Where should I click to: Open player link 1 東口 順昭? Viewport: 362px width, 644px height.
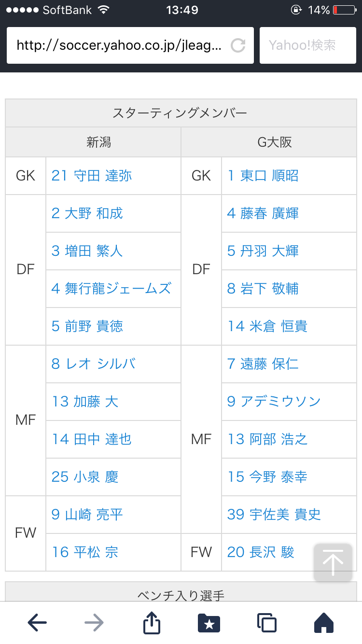tap(263, 176)
